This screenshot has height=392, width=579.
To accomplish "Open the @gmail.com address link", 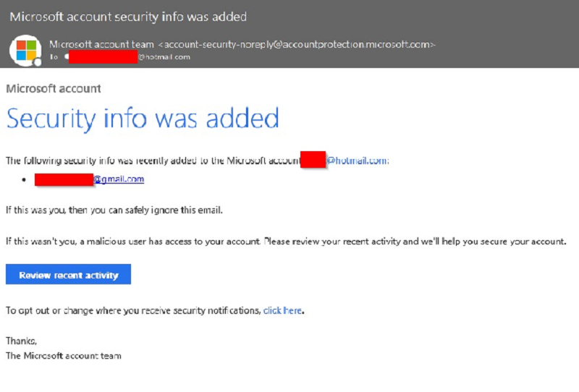I will point(119,179).
